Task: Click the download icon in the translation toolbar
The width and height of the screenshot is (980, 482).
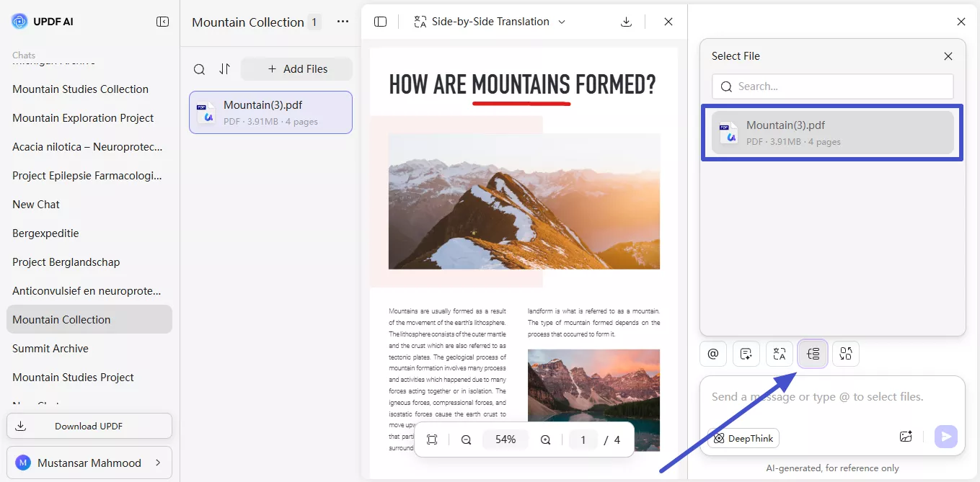Action: click(626, 22)
